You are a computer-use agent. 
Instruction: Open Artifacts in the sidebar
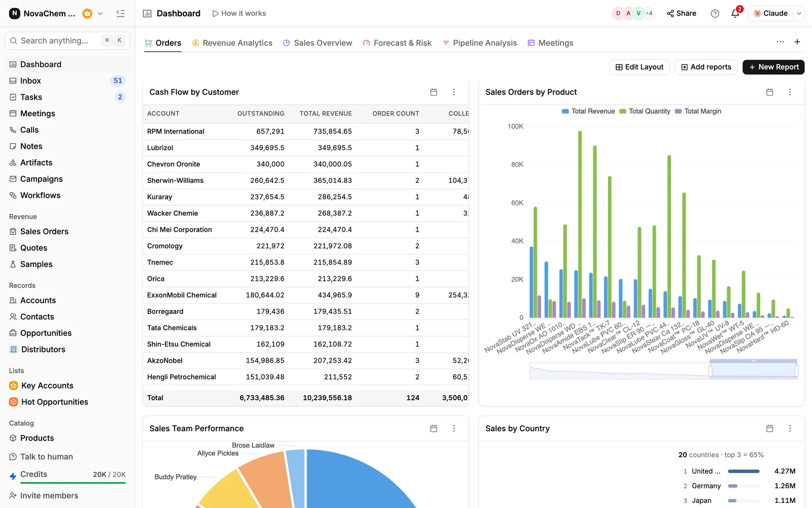pyautogui.click(x=67, y=163)
